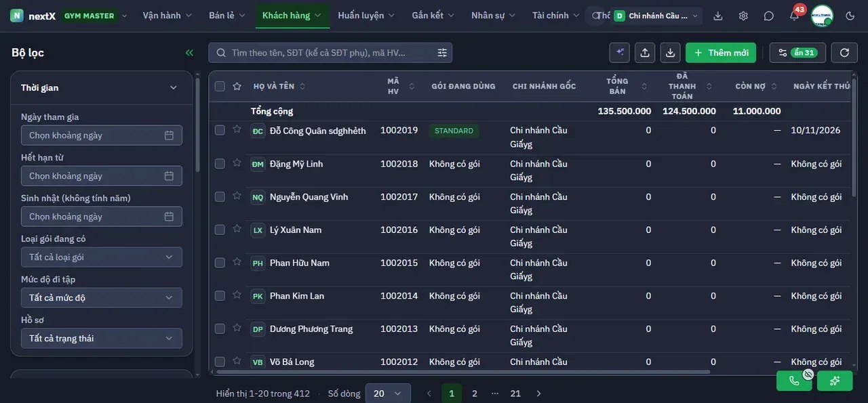Open the Chi nhánh Cầu branch selector
868x403 pixels.
coord(656,16)
